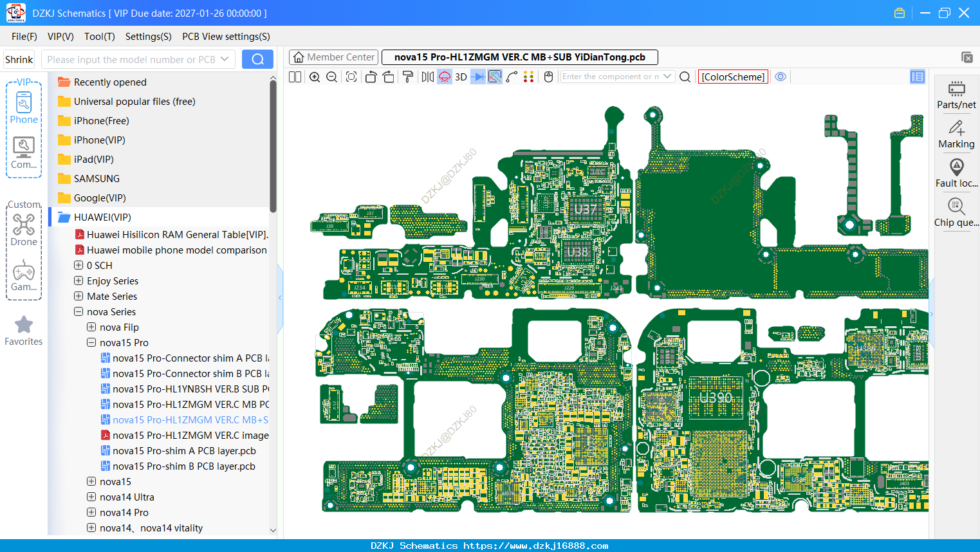Image resolution: width=980 pixels, height=552 pixels.
Task: Click the fit-to-screen icon
Action: [351, 77]
